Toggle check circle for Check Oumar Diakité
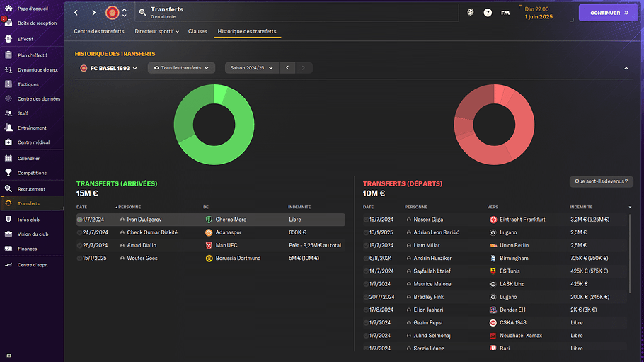The height and width of the screenshot is (362, 644). (x=80, y=232)
